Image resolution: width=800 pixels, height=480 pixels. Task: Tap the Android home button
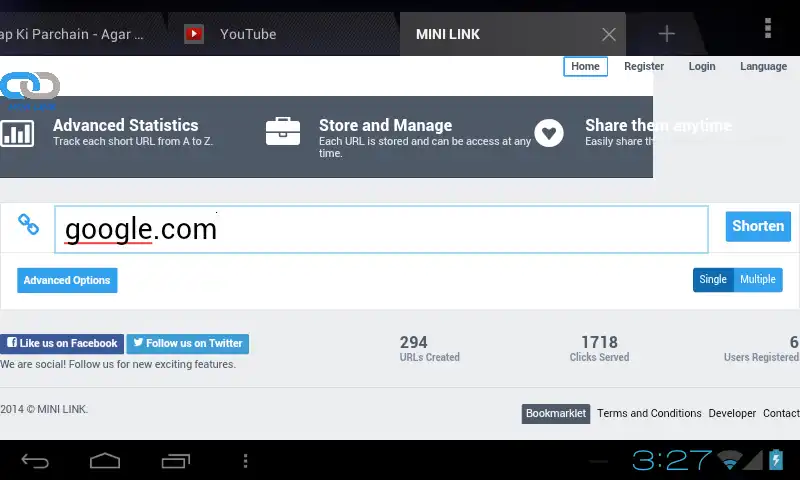pos(105,461)
